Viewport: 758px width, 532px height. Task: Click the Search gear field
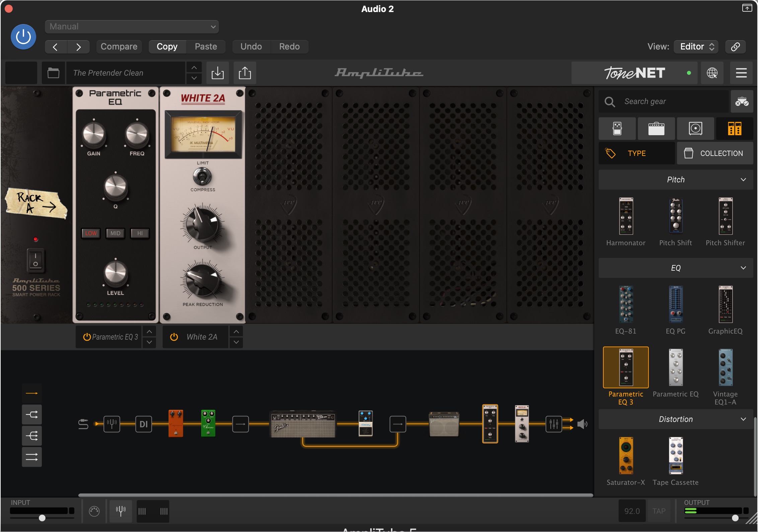664,101
